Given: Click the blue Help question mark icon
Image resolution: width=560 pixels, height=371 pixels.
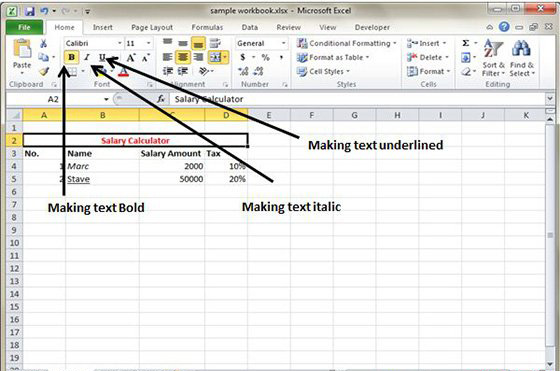Looking at the screenshot, I should pyautogui.click(x=504, y=27).
